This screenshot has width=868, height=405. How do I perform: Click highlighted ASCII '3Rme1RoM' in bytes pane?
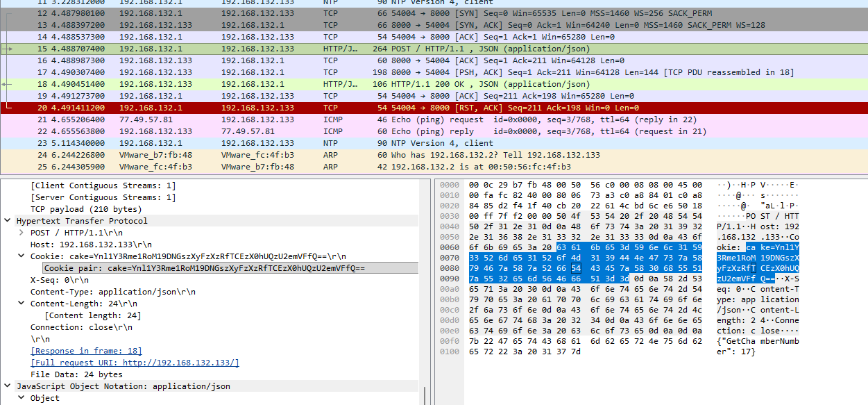[x=737, y=258]
